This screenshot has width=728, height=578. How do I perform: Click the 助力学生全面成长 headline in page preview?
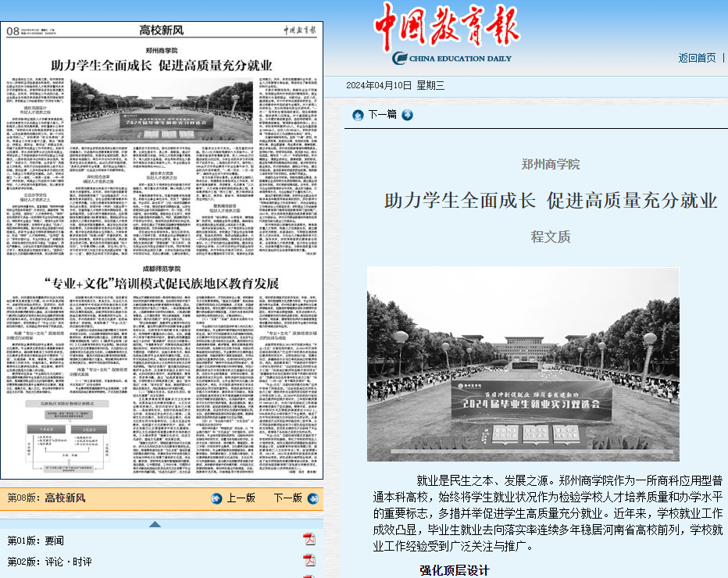(163, 65)
